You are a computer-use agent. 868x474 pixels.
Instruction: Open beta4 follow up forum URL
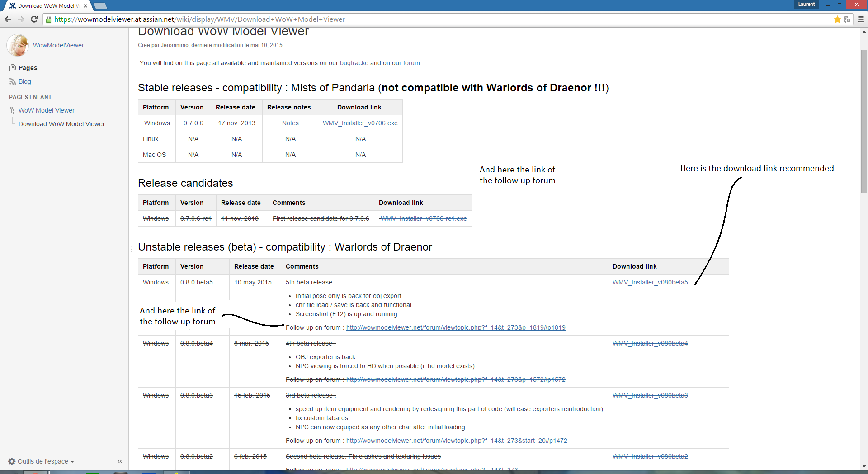[456, 379]
